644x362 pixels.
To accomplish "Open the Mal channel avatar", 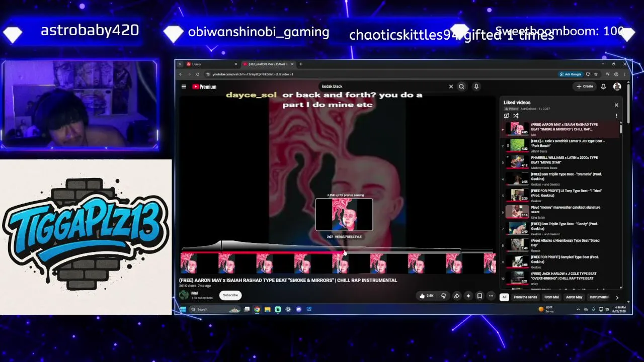I will (x=184, y=295).
